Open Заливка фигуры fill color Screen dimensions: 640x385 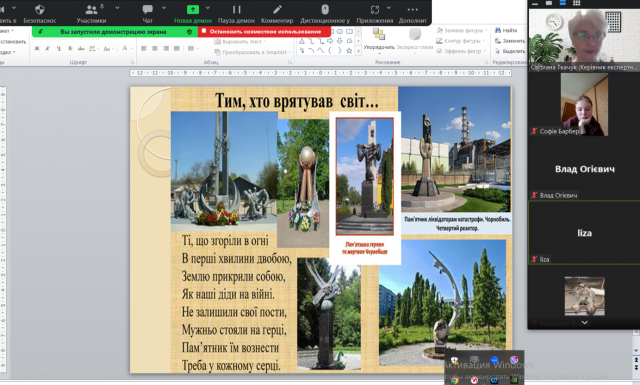pos(461,30)
